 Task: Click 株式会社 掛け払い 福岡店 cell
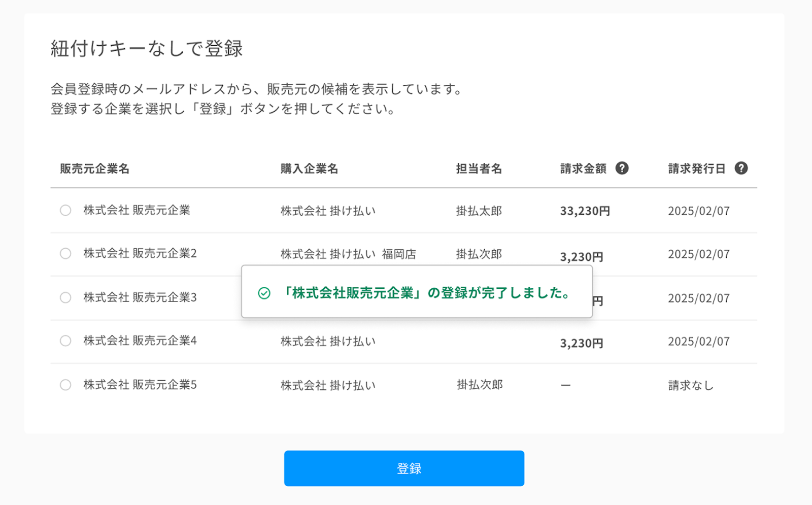[348, 254]
